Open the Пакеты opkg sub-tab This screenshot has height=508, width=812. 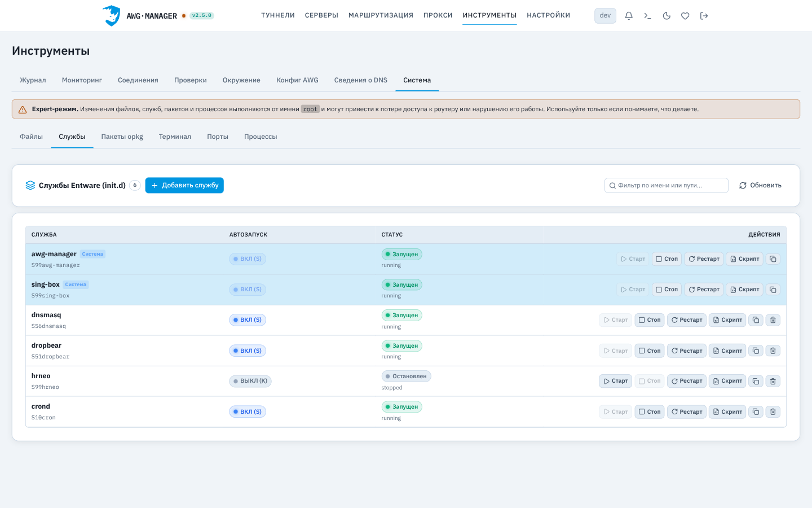(122, 137)
